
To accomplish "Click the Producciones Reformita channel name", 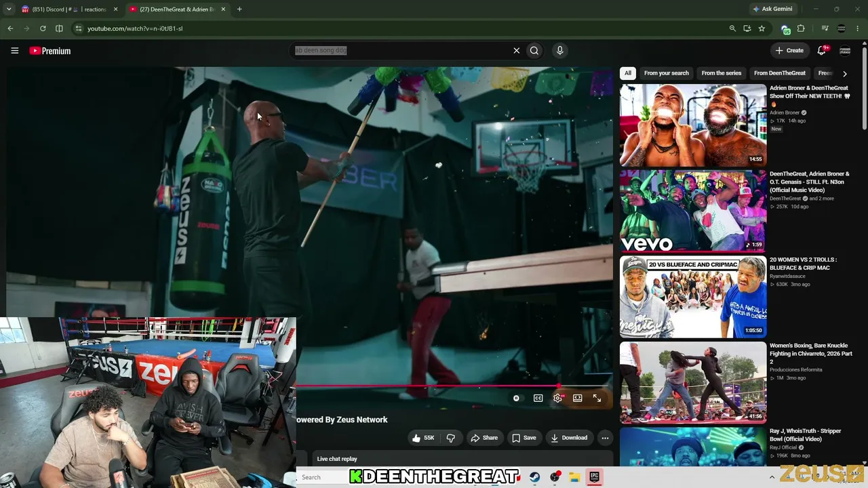I will click(796, 369).
